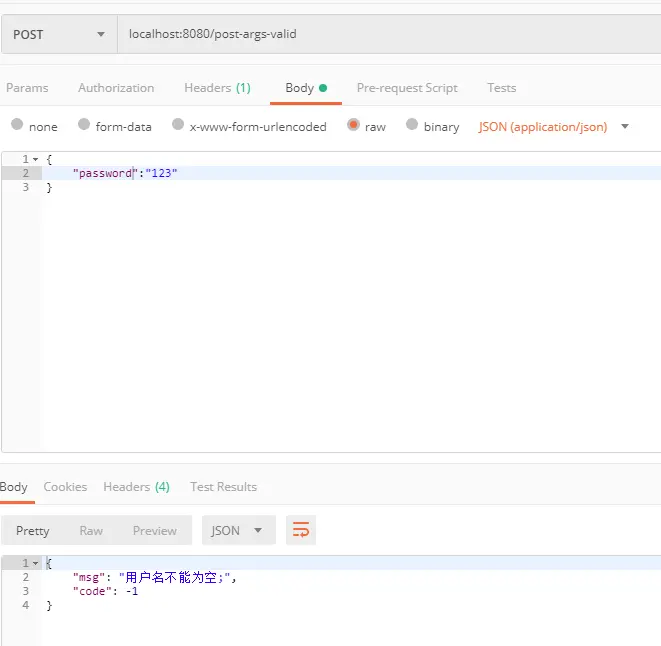Collapse request JSON fold arrow at line 1
Viewport: 661px width, 646px height.
[35, 159]
